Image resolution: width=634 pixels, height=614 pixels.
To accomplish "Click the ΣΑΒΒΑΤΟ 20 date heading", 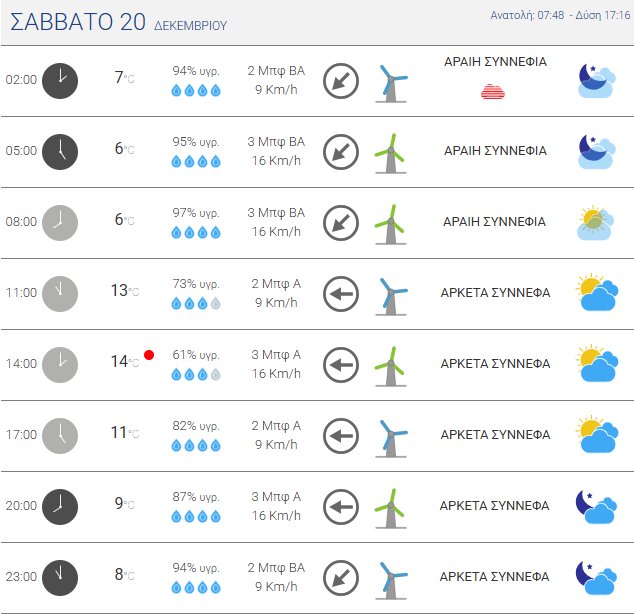I will (78, 22).
